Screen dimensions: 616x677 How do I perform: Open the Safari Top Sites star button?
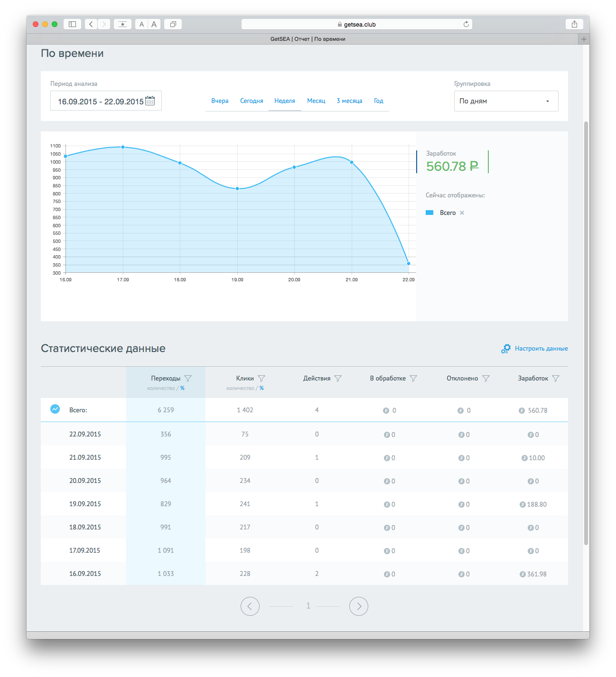tap(123, 24)
